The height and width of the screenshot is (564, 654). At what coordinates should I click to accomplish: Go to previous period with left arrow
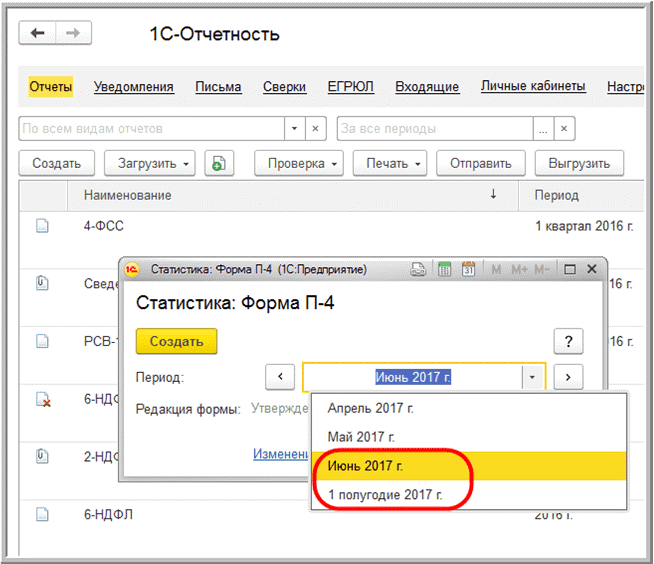(x=280, y=377)
